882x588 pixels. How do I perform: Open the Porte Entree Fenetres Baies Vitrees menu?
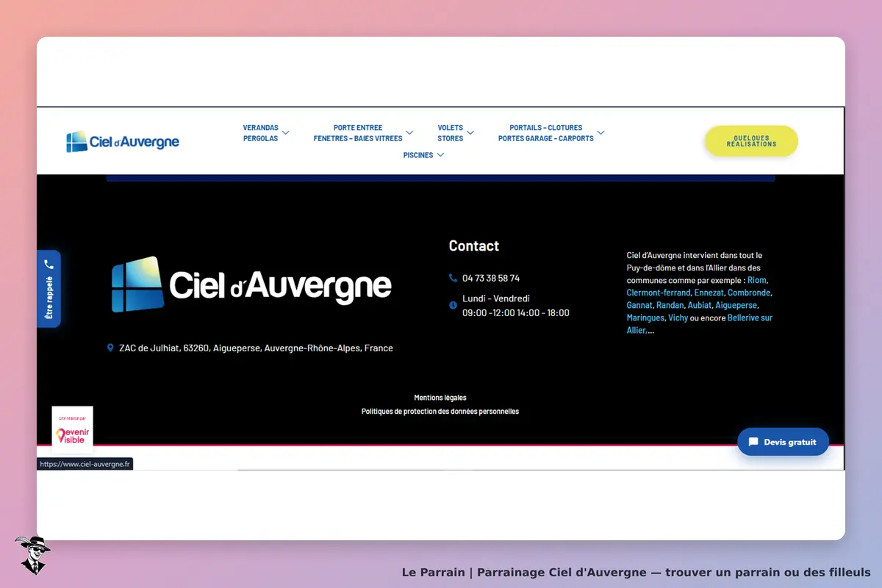coord(358,133)
